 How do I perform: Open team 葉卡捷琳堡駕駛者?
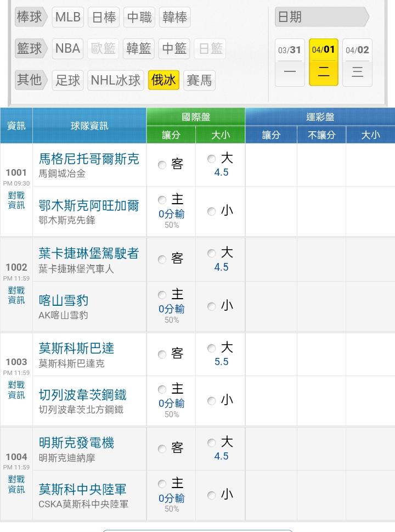coord(89,253)
